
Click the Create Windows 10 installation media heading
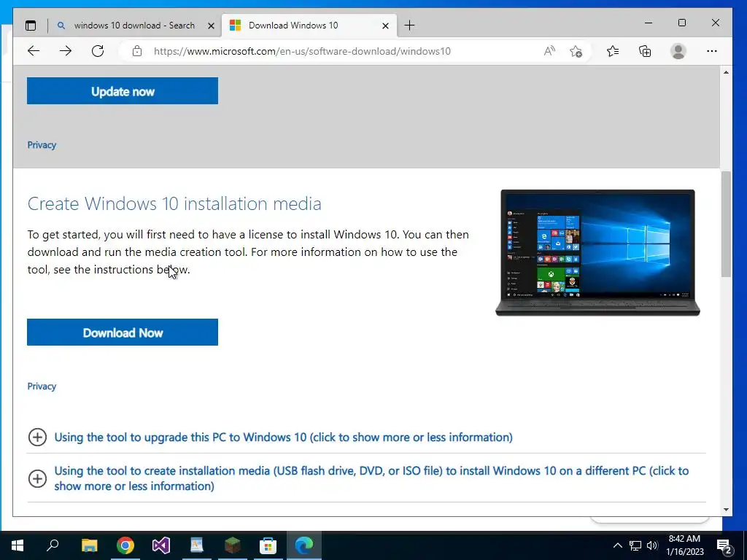174,204
